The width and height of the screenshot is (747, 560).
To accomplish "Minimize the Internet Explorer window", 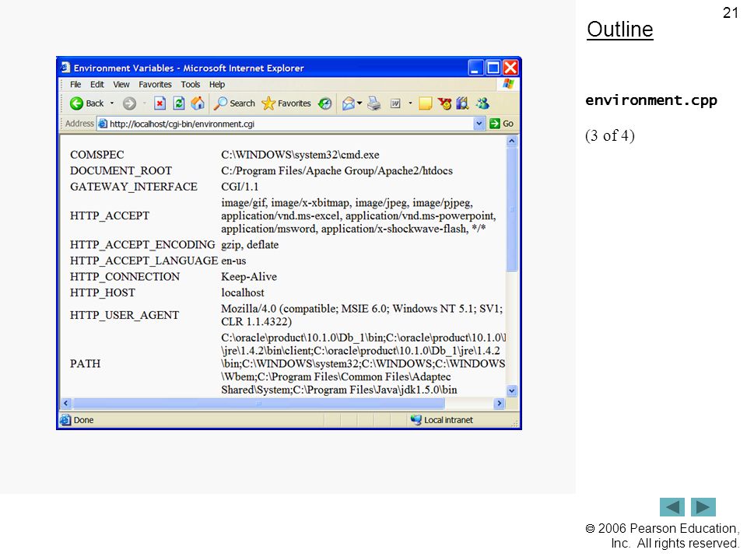I will (x=475, y=68).
